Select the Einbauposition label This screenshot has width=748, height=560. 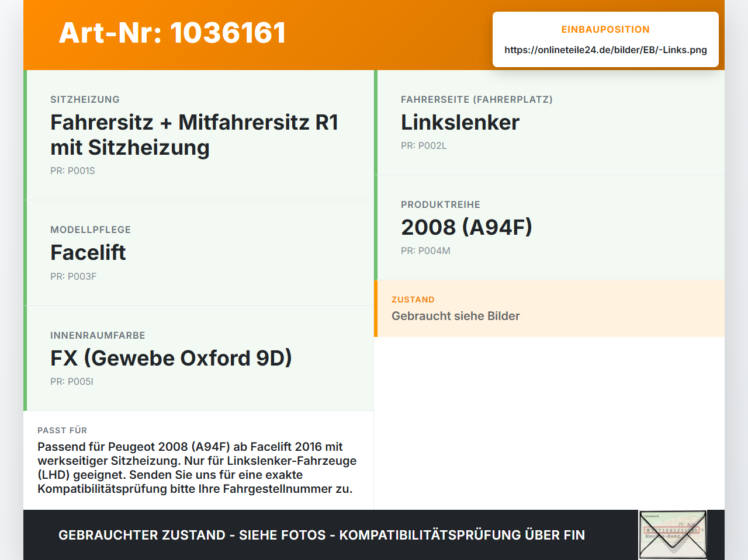point(605,29)
